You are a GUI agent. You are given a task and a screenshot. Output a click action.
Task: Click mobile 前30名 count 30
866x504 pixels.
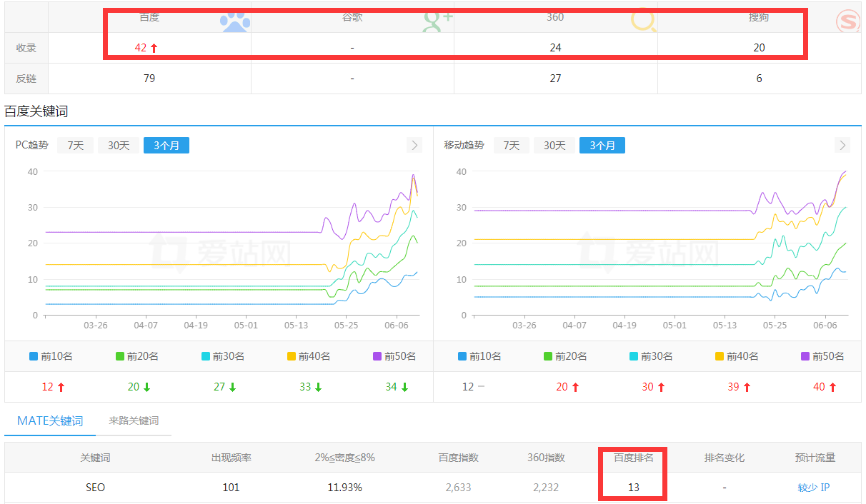click(x=648, y=387)
